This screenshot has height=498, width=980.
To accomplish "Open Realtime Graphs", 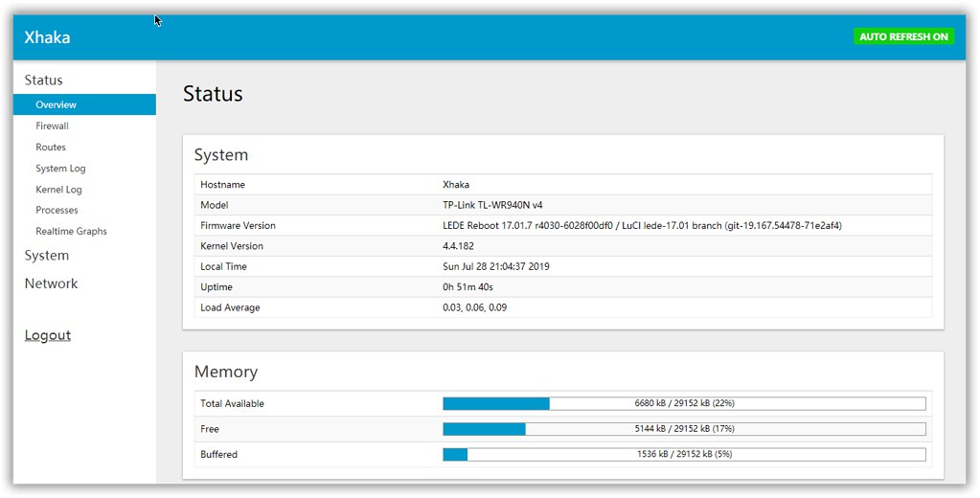I will click(71, 231).
